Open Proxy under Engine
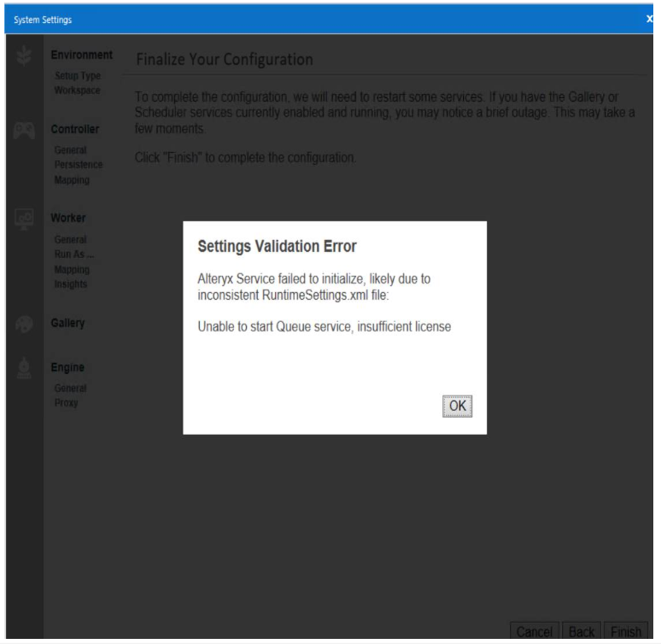The height and width of the screenshot is (644, 661). tap(66, 403)
